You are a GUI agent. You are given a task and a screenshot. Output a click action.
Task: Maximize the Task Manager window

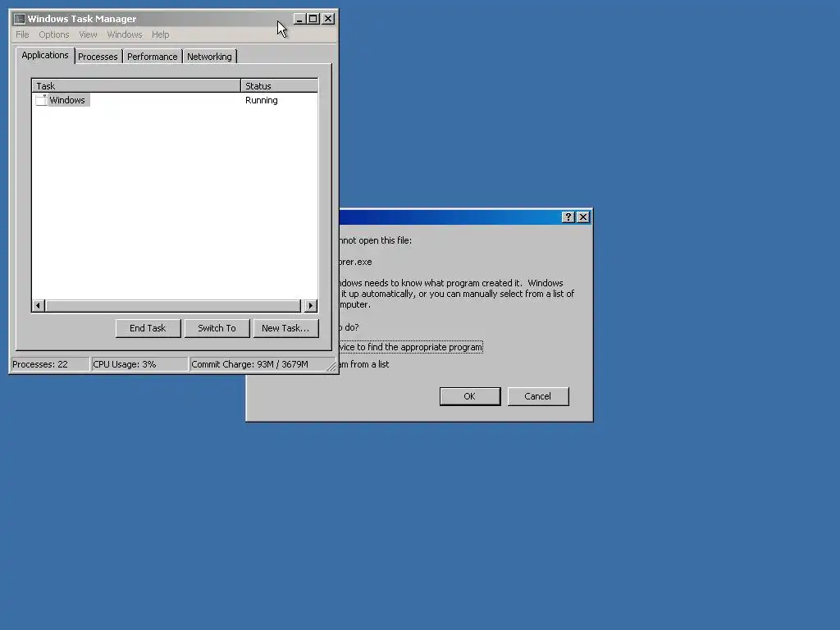(x=313, y=19)
